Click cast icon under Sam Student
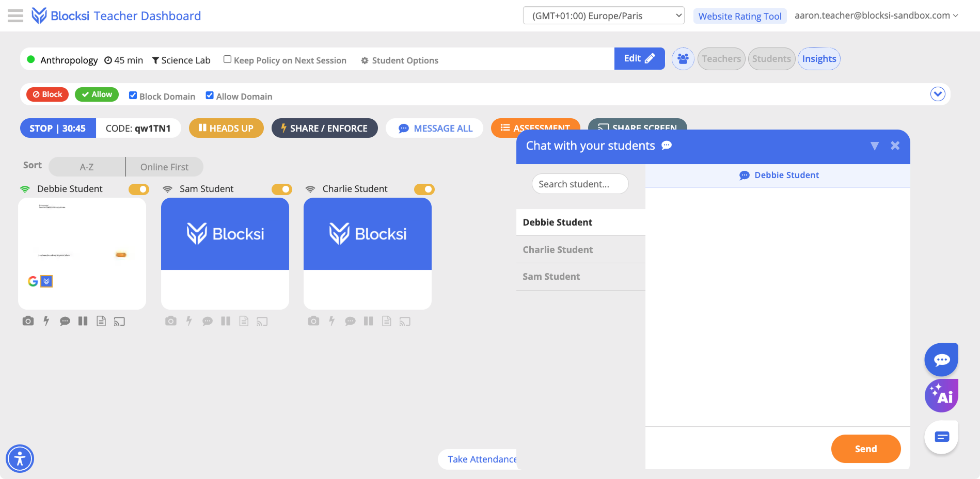Viewport: 980px width, 479px height. tap(262, 322)
